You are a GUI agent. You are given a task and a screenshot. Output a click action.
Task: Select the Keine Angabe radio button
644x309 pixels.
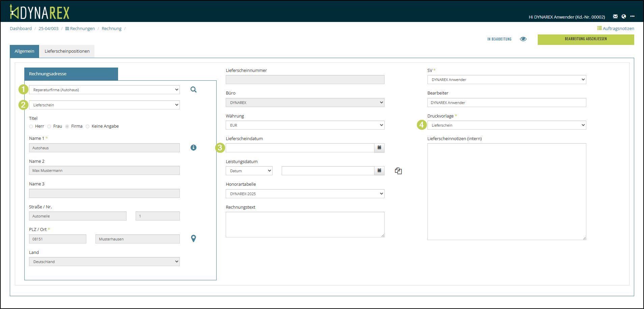pos(88,126)
